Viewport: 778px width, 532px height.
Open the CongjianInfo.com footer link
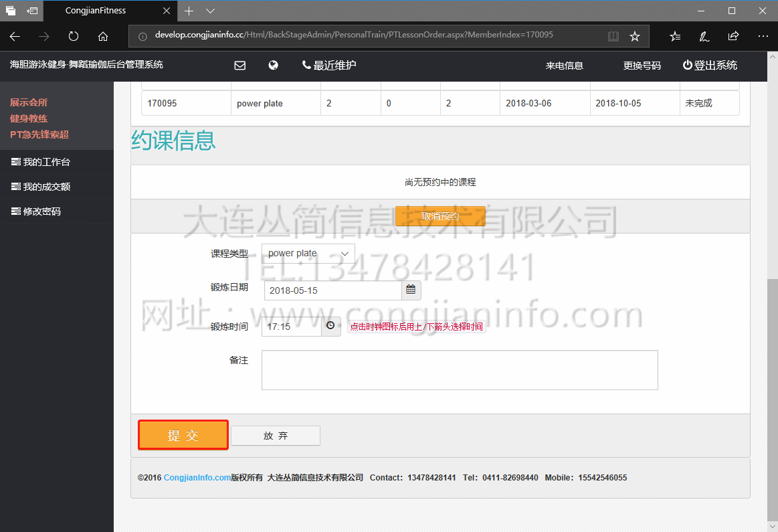point(197,477)
